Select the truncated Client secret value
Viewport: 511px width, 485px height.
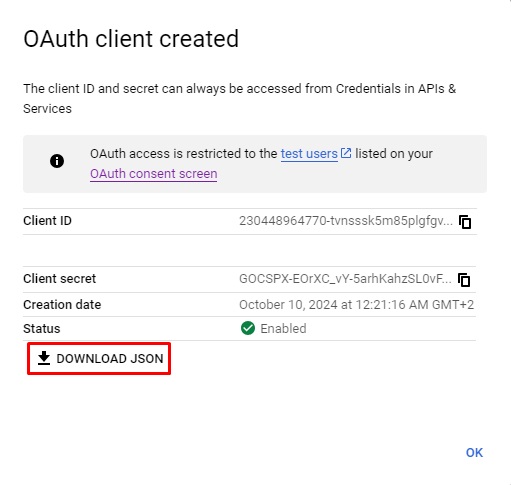[345, 279]
